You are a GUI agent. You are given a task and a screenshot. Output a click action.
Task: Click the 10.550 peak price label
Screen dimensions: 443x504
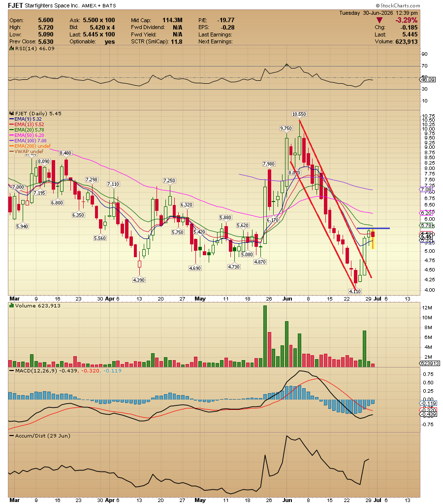click(x=299, y=114)
